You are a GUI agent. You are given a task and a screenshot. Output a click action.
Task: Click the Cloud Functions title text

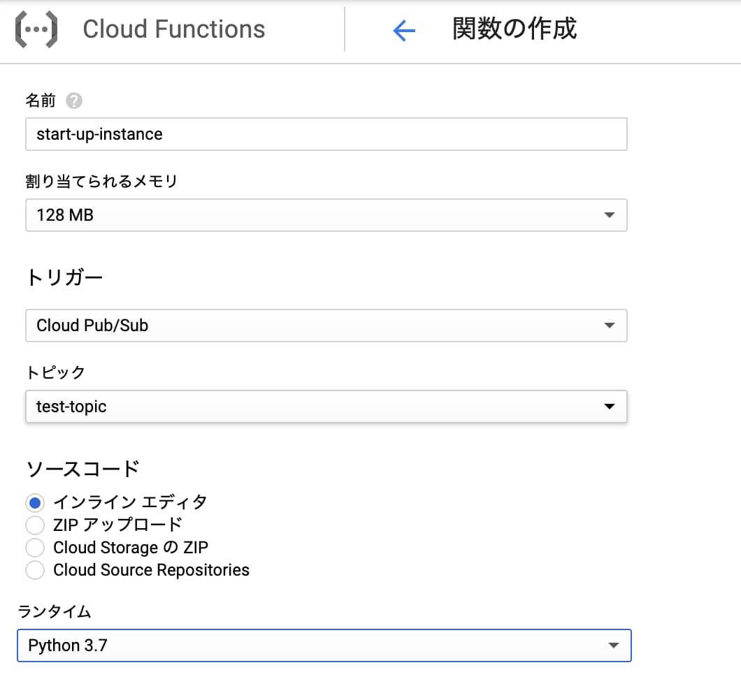pos(174,29)
